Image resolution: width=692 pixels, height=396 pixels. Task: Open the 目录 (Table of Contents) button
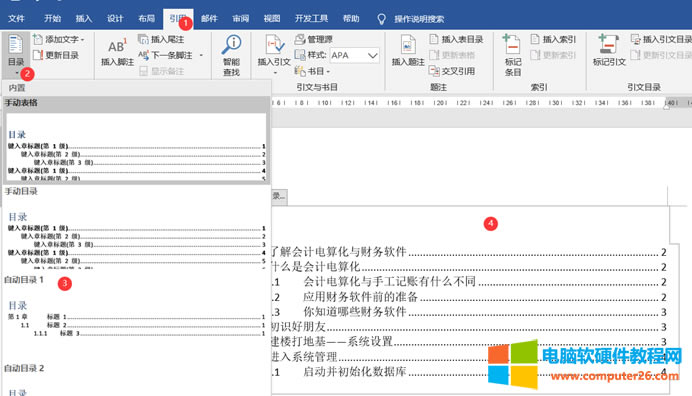[x=15, y=54]
